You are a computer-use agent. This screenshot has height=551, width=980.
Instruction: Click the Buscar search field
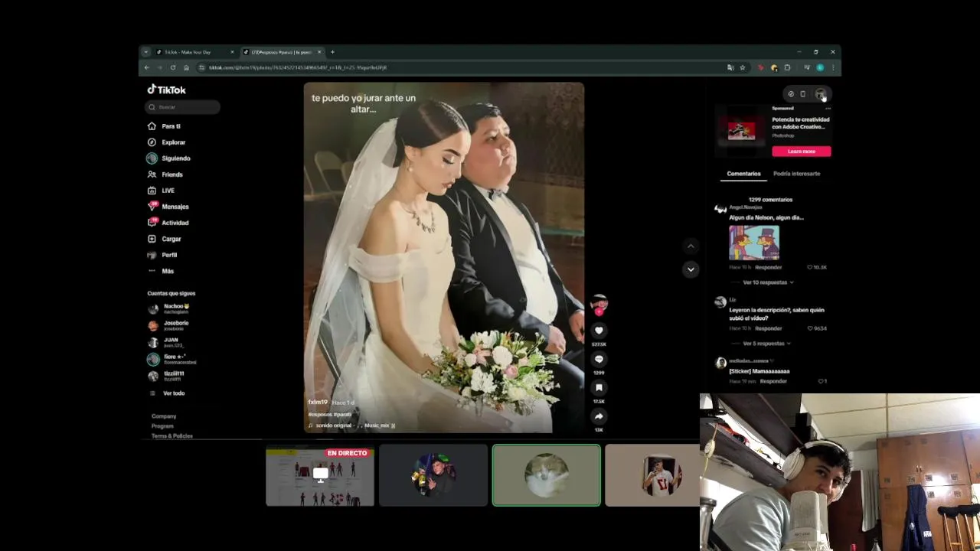pos(182,107)
